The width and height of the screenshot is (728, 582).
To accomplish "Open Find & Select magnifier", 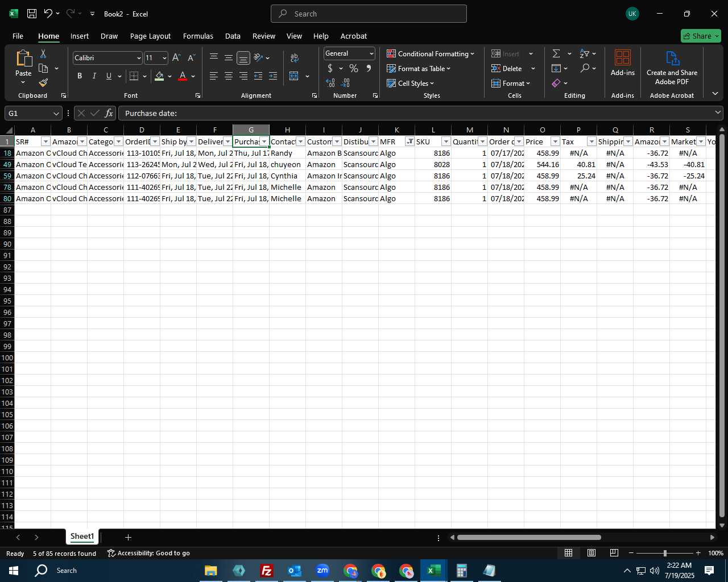I will click(x=585, y=68).
